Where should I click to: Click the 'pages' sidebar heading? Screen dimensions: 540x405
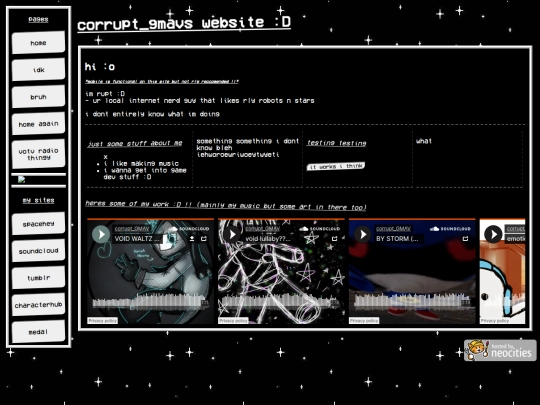(x=38, y=19)
